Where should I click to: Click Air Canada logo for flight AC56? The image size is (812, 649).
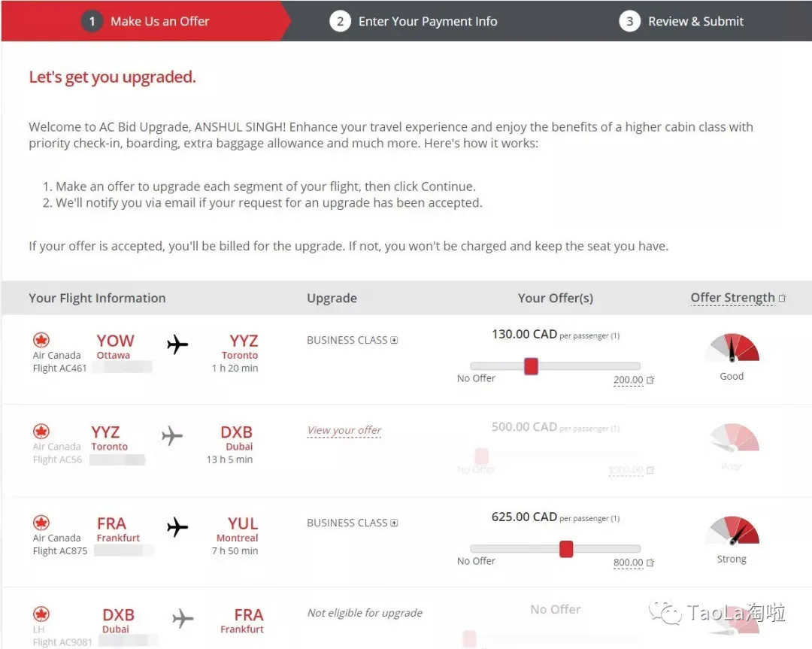41,432
